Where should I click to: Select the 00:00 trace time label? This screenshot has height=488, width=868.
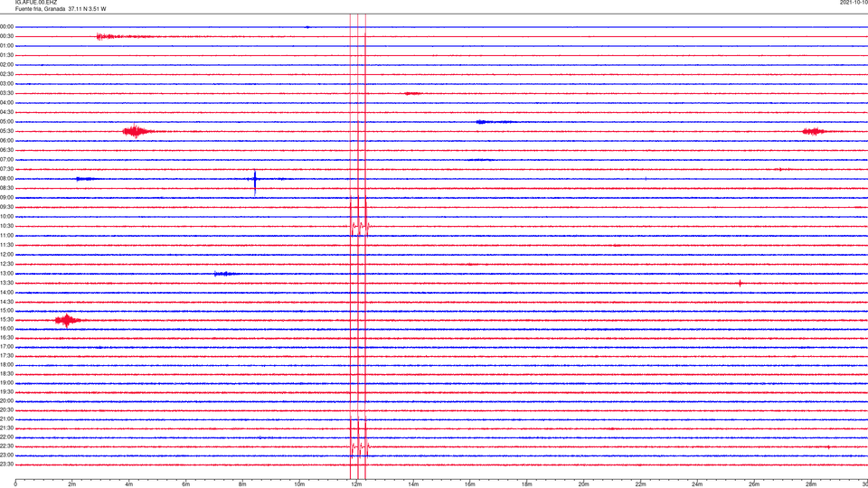click(7, 26)
